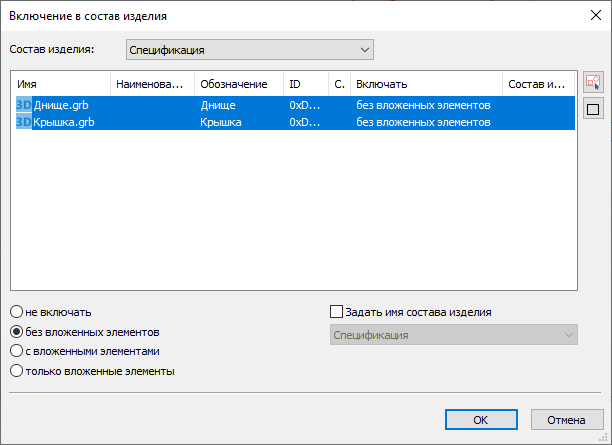The height and width of the screenshot is (445, 612).
Task: Choose 'с вложенными элементами' radio option
Action: click(16, 351)
